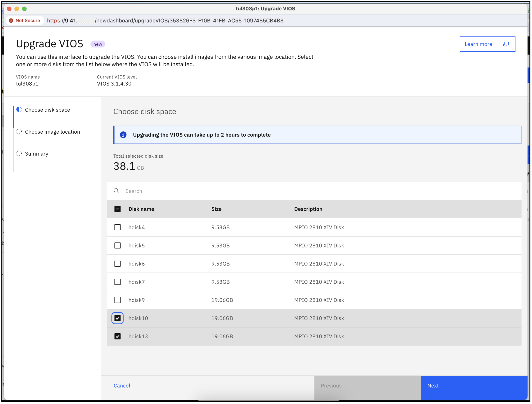Click the Disk name column header
Image resolution: width=532 pixels, height=404 pixels.
click(141, 209)
